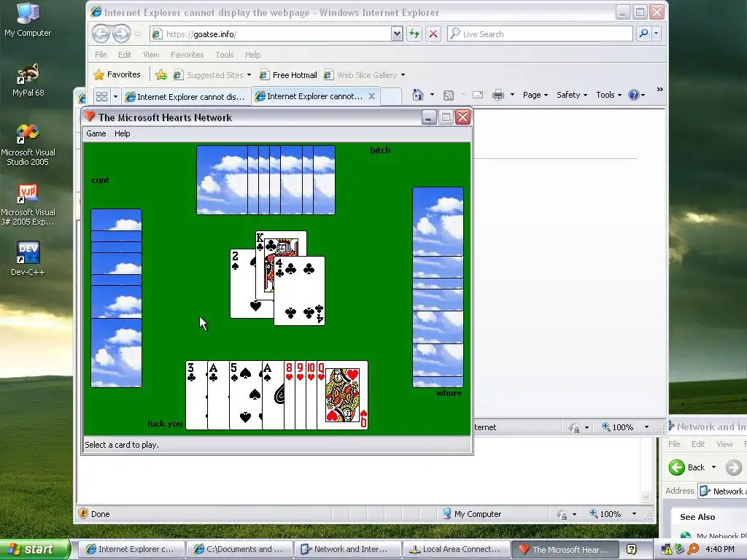Open the search provider dropdown arrow
Viewport: 747px width, 560px height.
tap(656, 34)
